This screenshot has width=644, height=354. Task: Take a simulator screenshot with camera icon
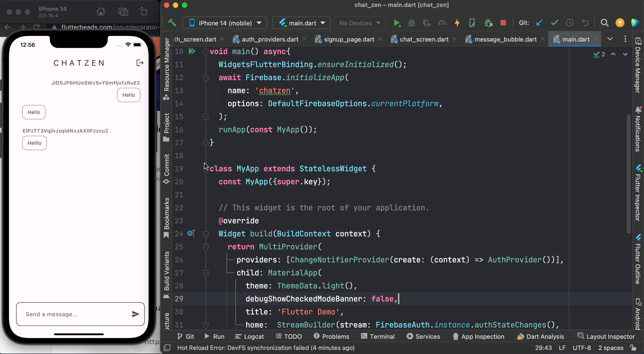point(123,11)
